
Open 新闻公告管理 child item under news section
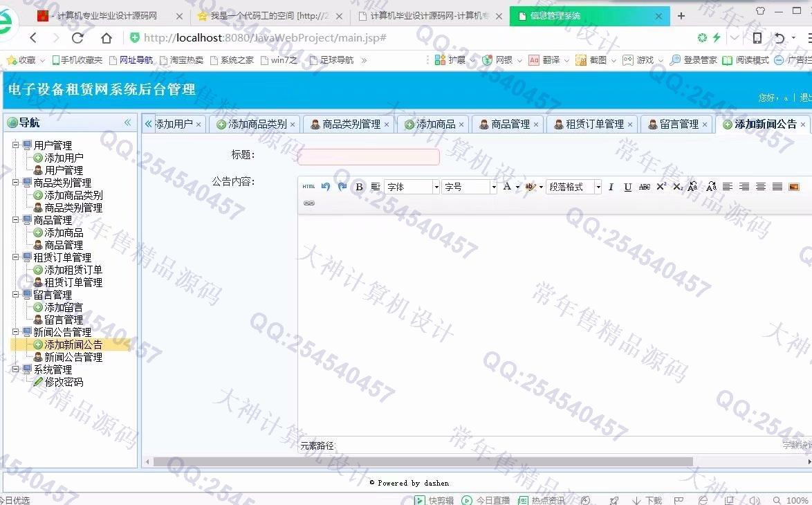(73, 357)
